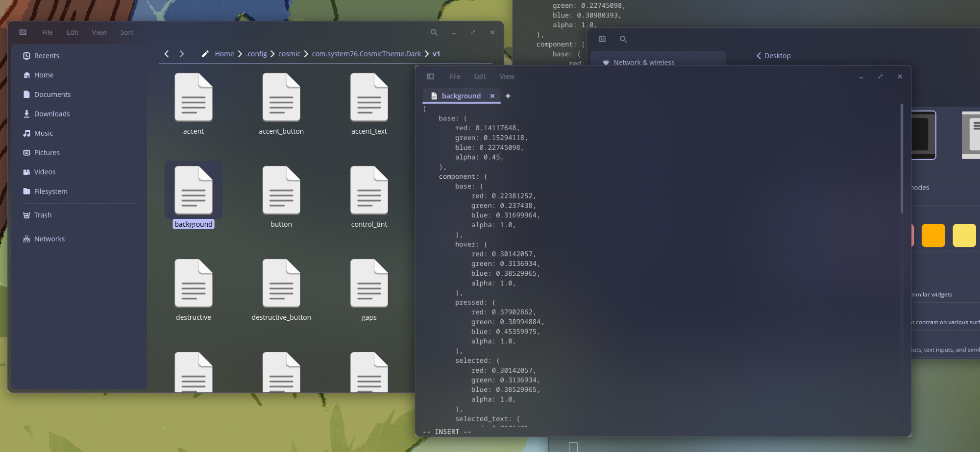Go back with the left arrow

click(167, 54)
